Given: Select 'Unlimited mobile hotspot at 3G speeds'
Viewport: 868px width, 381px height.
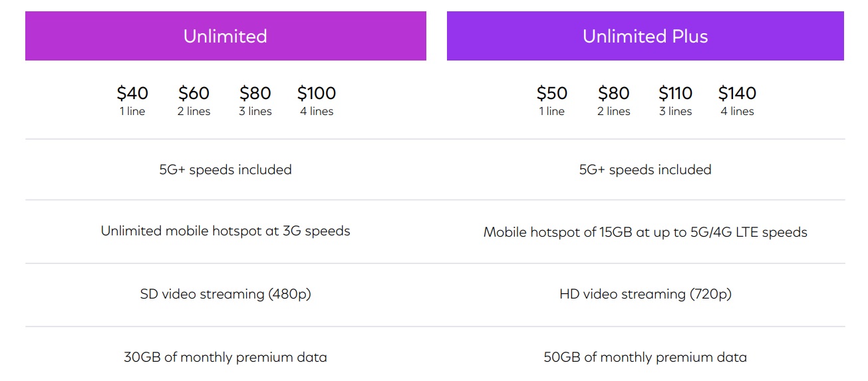Looking at the screenshot, I should (x=225, y=231).
